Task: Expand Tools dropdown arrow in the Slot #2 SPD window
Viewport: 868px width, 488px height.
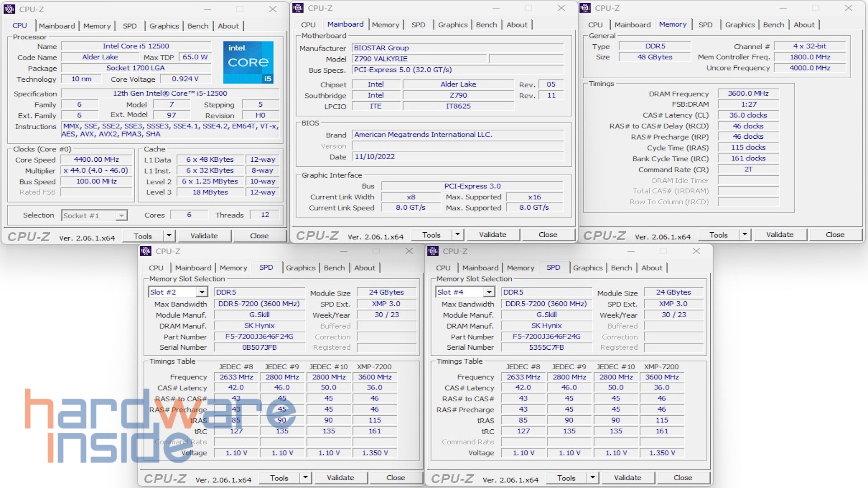Action: [305, 478]
